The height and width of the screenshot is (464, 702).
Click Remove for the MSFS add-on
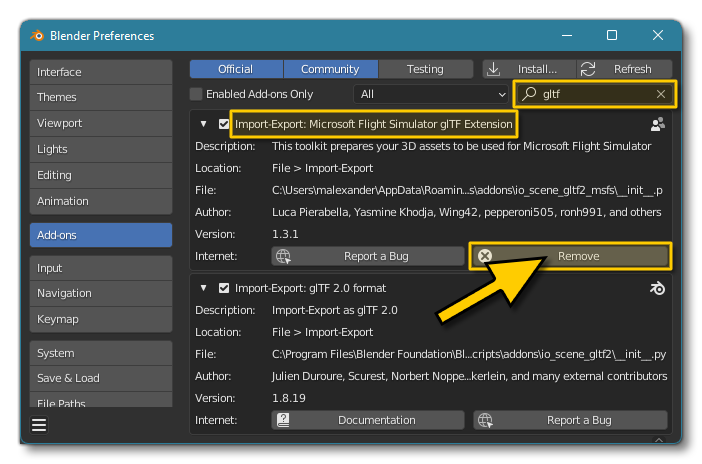570,256
